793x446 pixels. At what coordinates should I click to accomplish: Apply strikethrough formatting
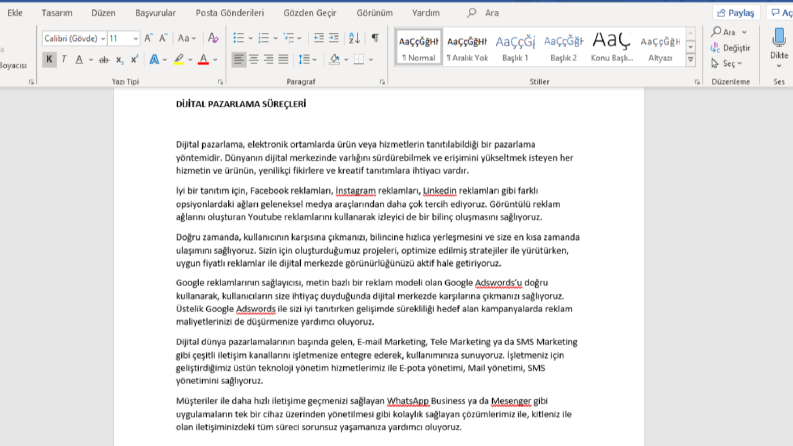[104, 60]
